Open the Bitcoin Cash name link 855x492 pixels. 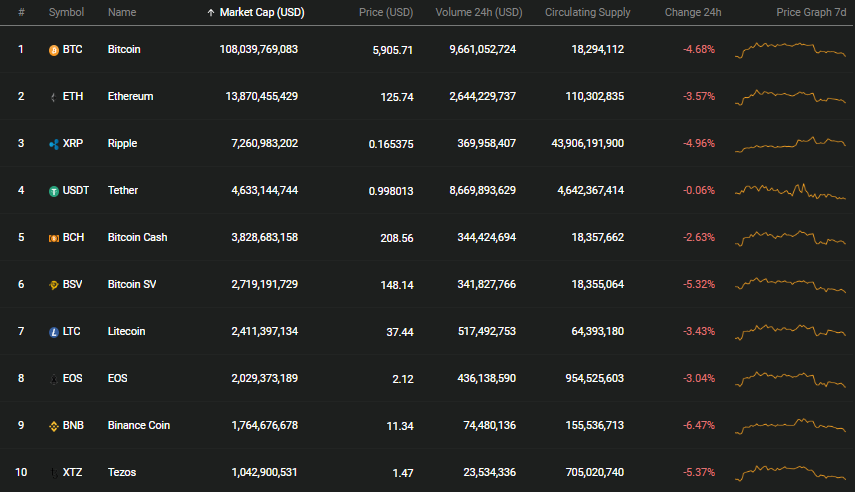(137, 237)
